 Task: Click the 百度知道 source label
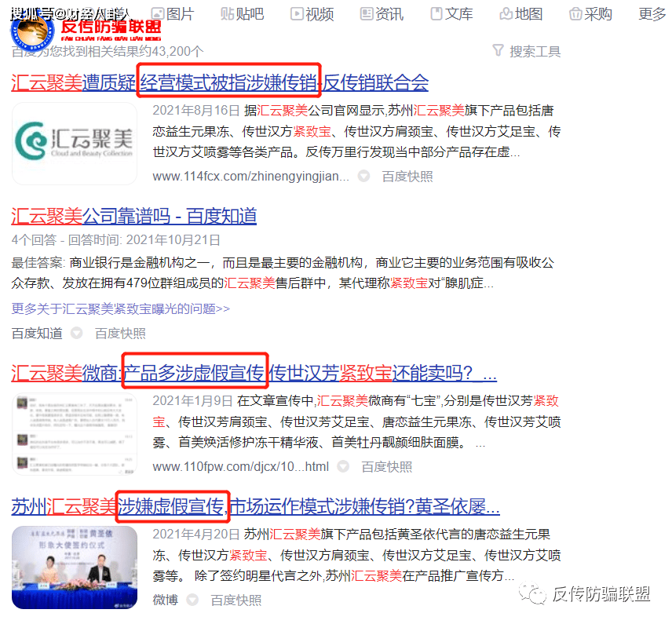(37, 333)
